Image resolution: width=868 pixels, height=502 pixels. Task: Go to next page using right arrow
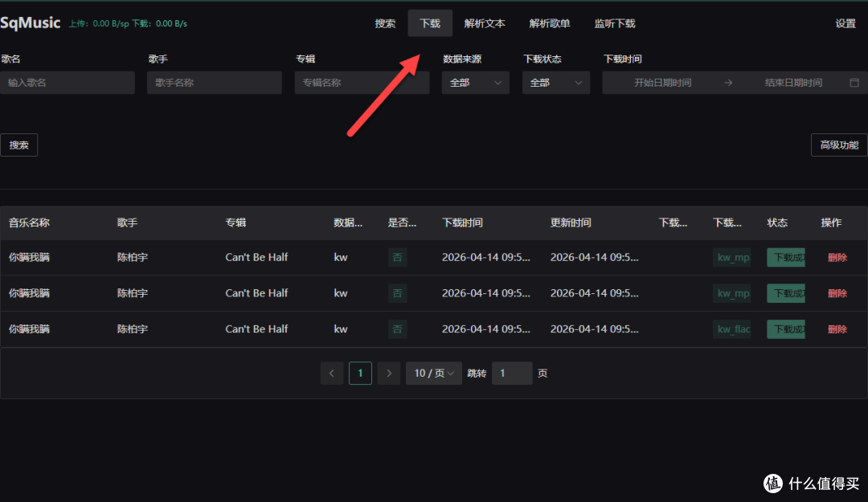point(389,373)
